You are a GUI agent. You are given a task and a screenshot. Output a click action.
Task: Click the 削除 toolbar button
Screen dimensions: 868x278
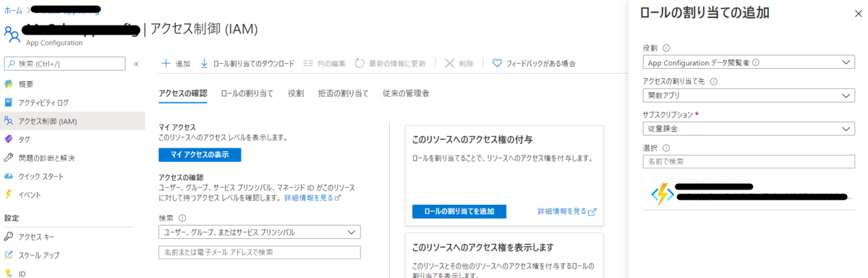click(459, 64)
